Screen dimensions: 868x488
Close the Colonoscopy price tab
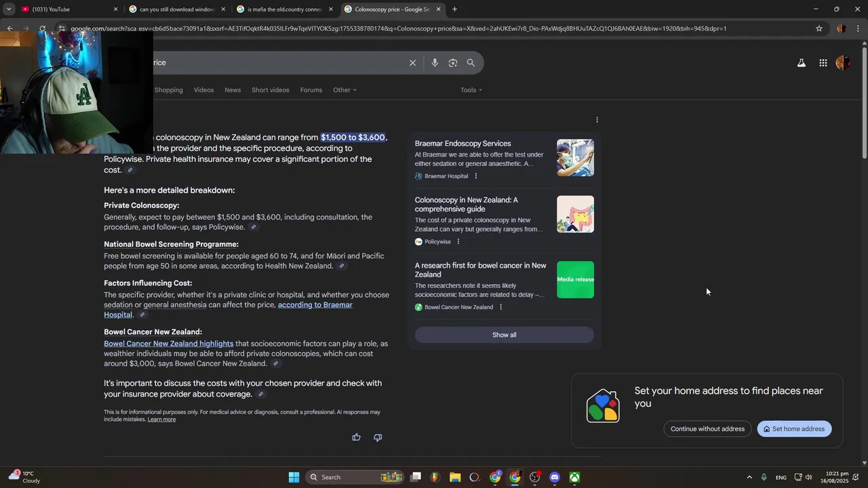tap(439, 9)
